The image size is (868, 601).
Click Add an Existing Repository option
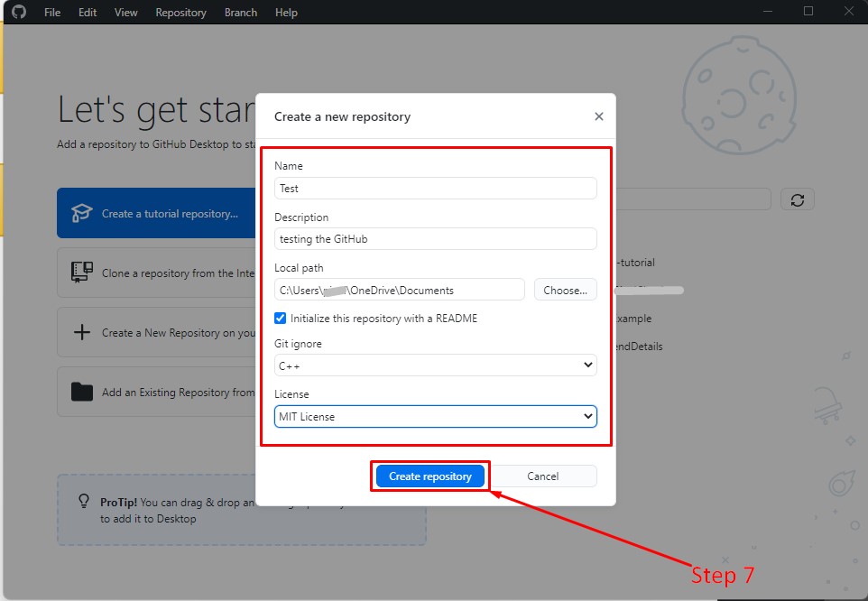tap(156, 392)
